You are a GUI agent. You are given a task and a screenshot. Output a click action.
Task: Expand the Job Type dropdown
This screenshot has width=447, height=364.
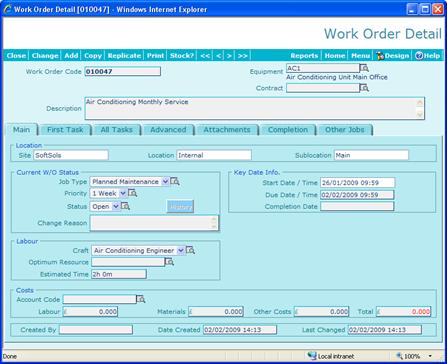[x=165, y=182]
